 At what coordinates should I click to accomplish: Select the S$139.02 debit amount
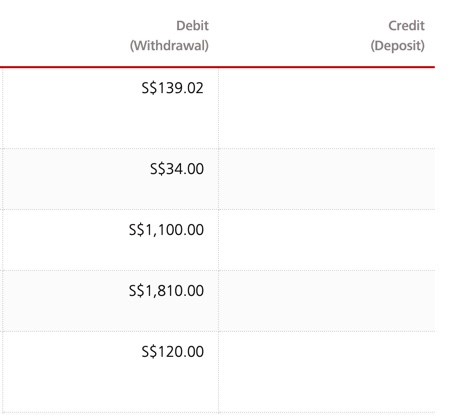coord(172,88)
